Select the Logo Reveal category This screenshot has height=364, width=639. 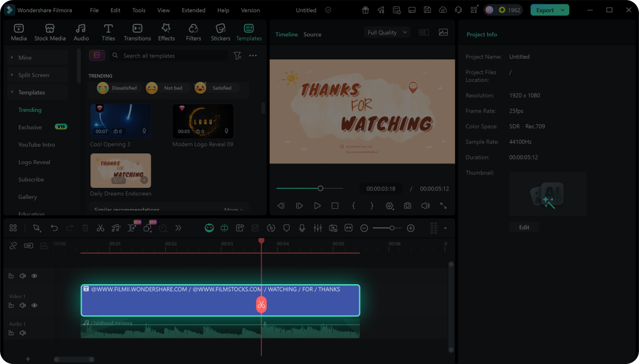coord(34,162)
